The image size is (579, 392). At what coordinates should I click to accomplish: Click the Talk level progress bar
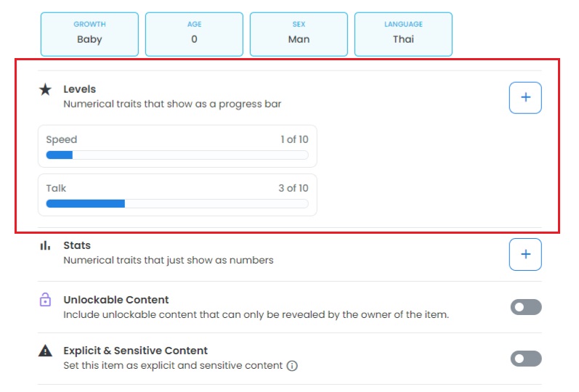point(177,204)
